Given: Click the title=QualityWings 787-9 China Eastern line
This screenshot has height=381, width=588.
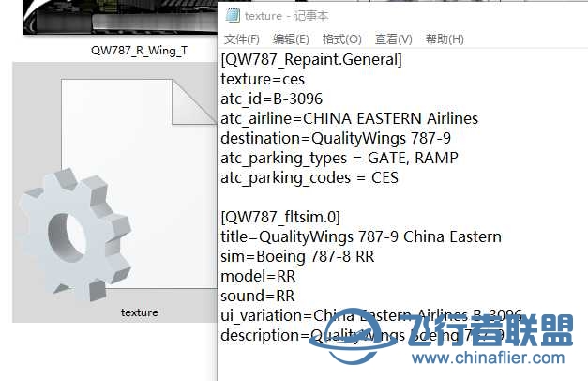Looking at the screenshot, I should (361, 236).
